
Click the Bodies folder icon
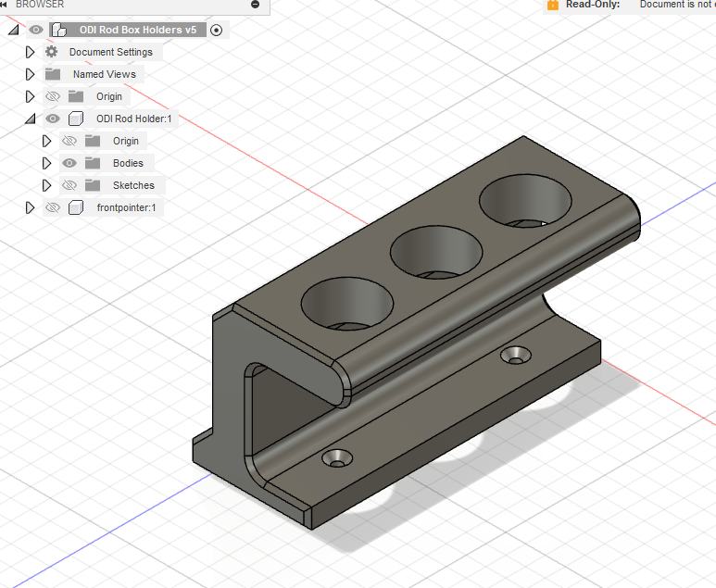point(93,163)
